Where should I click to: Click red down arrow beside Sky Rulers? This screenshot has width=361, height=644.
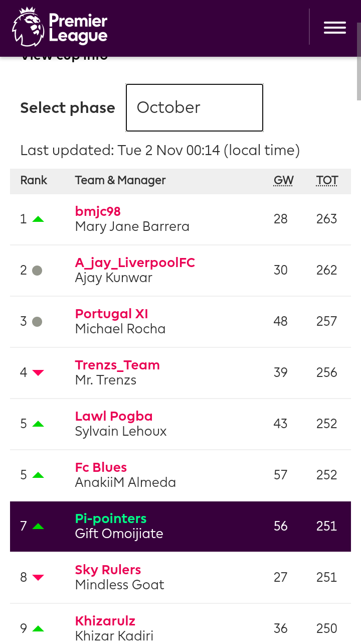click(38, 577)
